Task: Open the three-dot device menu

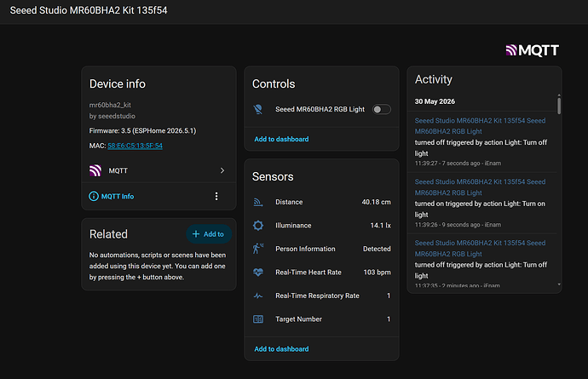Action: coord(216,197)
